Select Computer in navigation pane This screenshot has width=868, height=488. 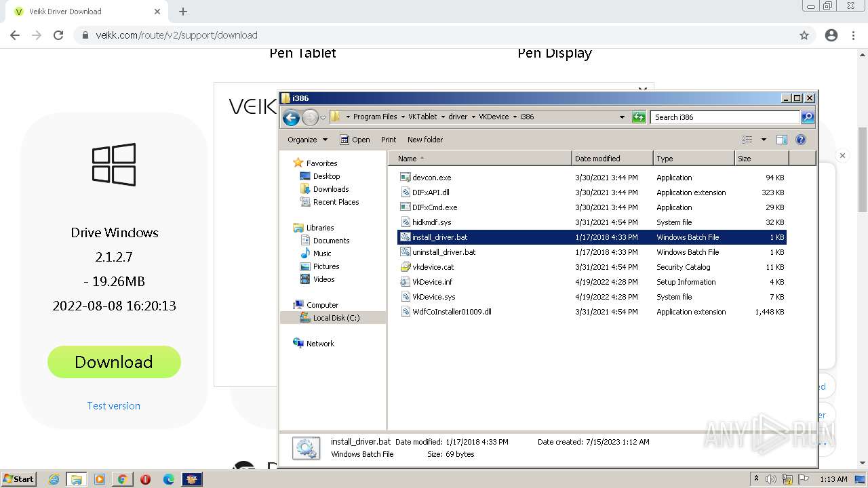(322, 305)
